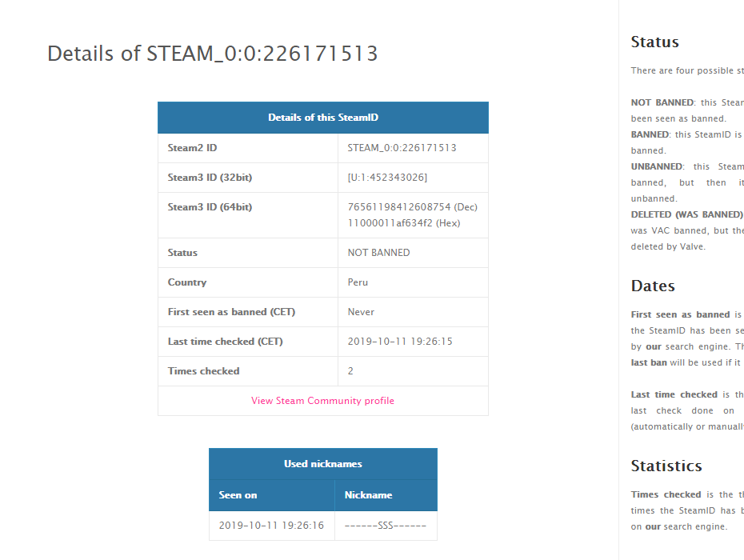Click the Status heading in the sidebar
The image size is (744, 560).
point(654,42)
